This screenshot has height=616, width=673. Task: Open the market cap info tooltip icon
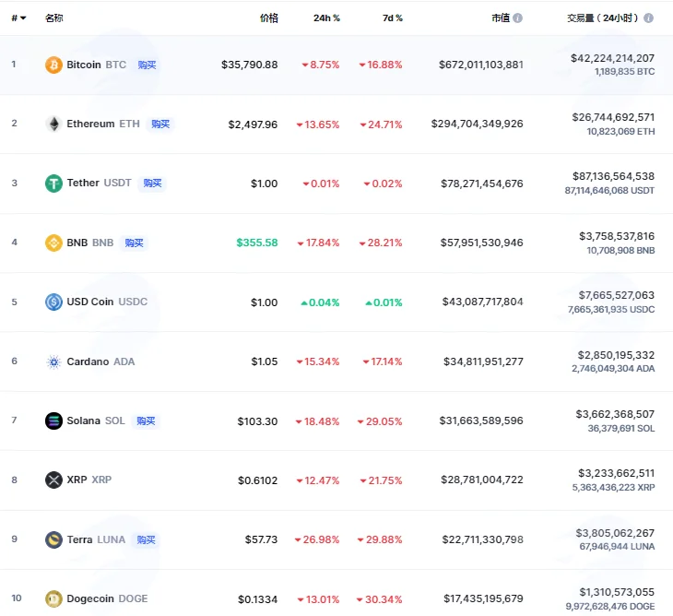pos(517,18)
